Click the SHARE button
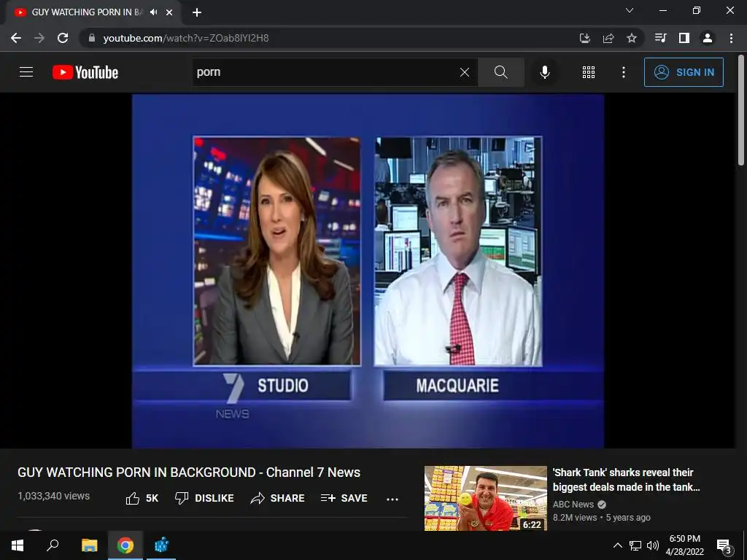This screenshot has height=560, width=747. pyautogui.click(x=278, y=498)
